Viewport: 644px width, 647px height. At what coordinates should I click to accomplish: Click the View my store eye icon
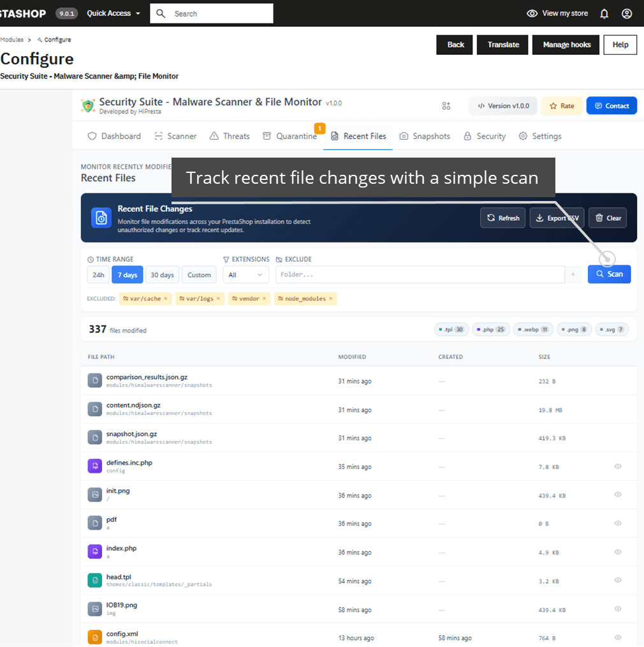point(532,13)
